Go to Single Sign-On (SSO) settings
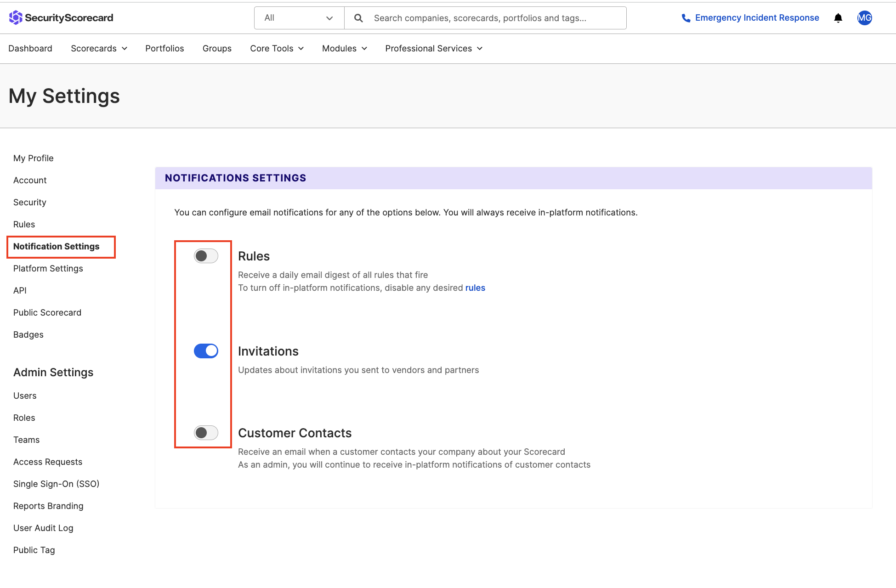The width and height of the screenshot is (896, 588). [x=56, y=484]
